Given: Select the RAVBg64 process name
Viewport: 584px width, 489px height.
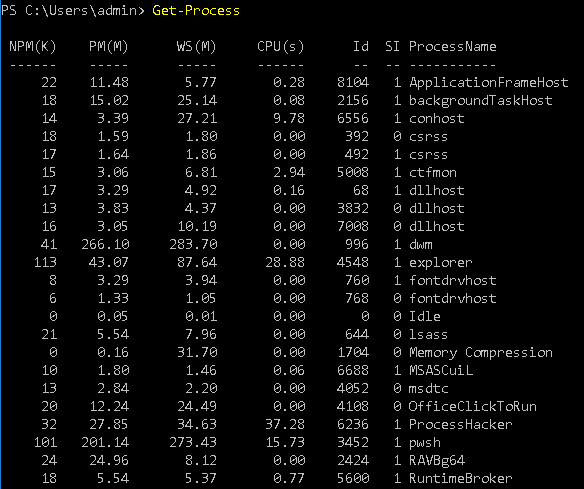Looking at the screenshot, I should coord(437,461).
